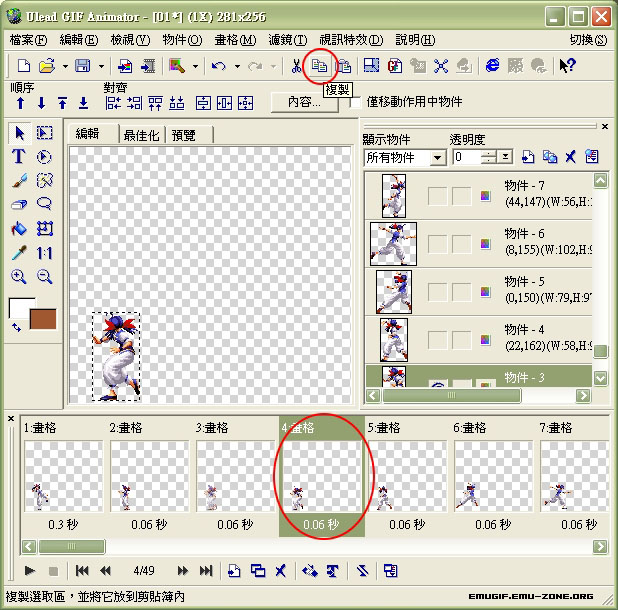Select the Zoom In magnifier
Image resolution: width=618 pixels, height=610 pixels.
19,276
